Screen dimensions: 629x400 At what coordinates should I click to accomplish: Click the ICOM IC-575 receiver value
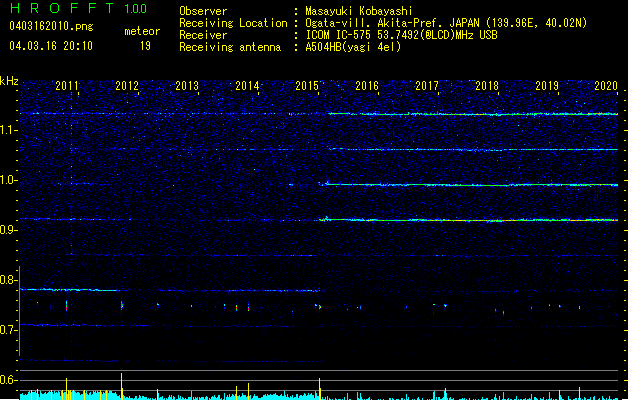tap(401, 35)
